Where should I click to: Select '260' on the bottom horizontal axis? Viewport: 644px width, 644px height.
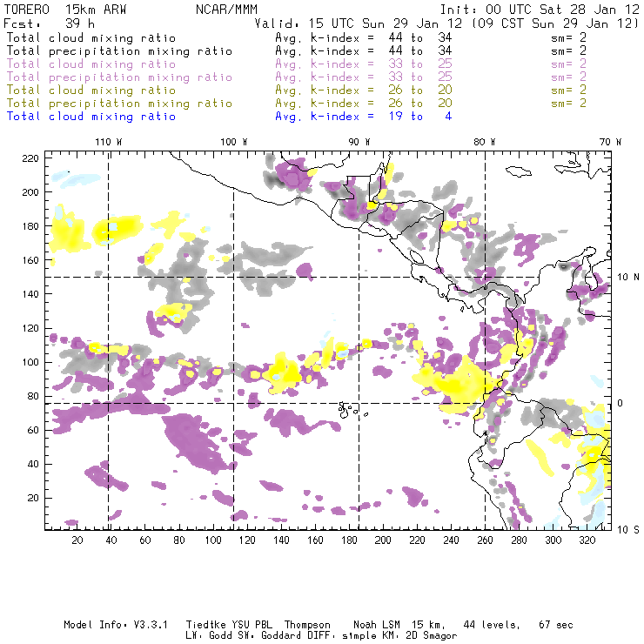(x=485, y=540)
